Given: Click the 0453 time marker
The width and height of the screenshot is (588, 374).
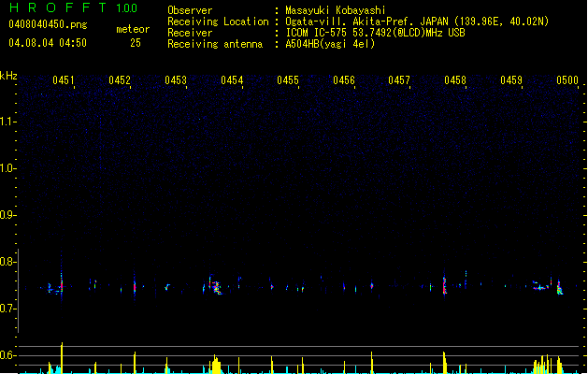Looking at the screenshot, I should point(176,80).
